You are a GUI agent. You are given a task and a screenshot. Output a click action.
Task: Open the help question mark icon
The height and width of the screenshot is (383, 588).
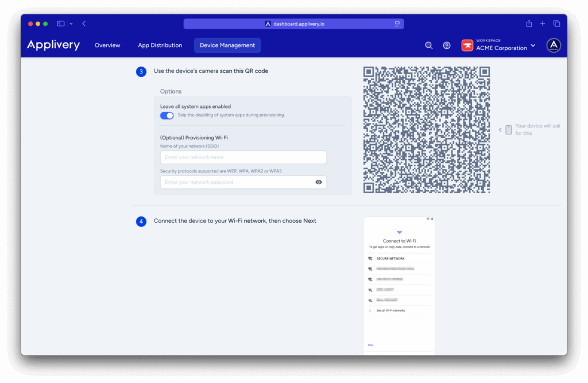pyautogui.click(x=447, y=45)
